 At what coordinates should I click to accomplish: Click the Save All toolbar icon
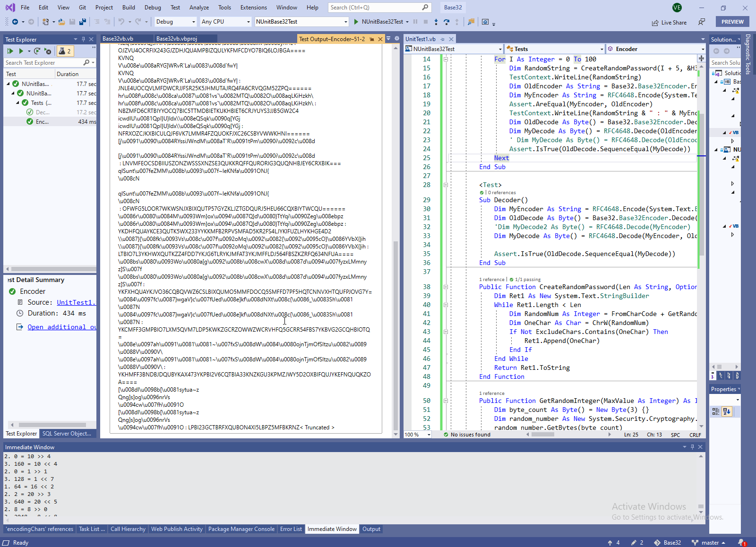pos(83,22)
